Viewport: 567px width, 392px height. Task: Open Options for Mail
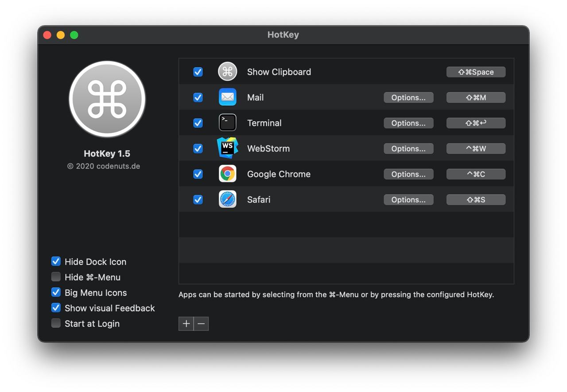coord(408,97)
